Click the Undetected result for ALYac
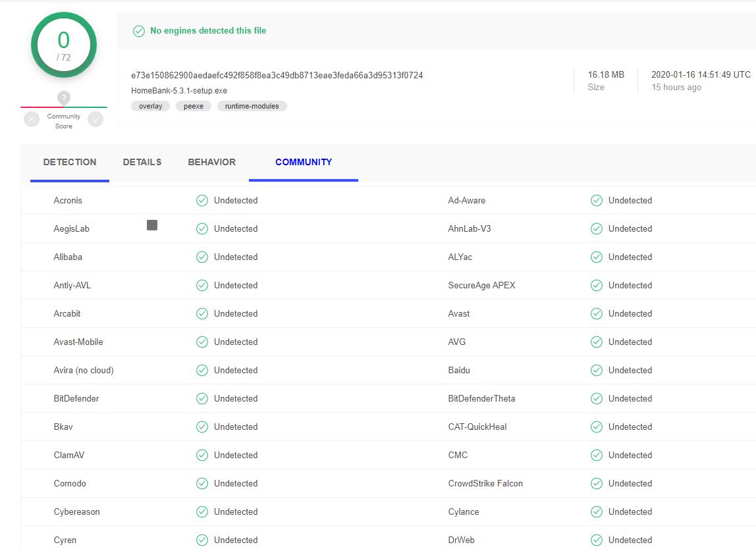Viewport: 756px width, 549px height. (x=630, y=257)
